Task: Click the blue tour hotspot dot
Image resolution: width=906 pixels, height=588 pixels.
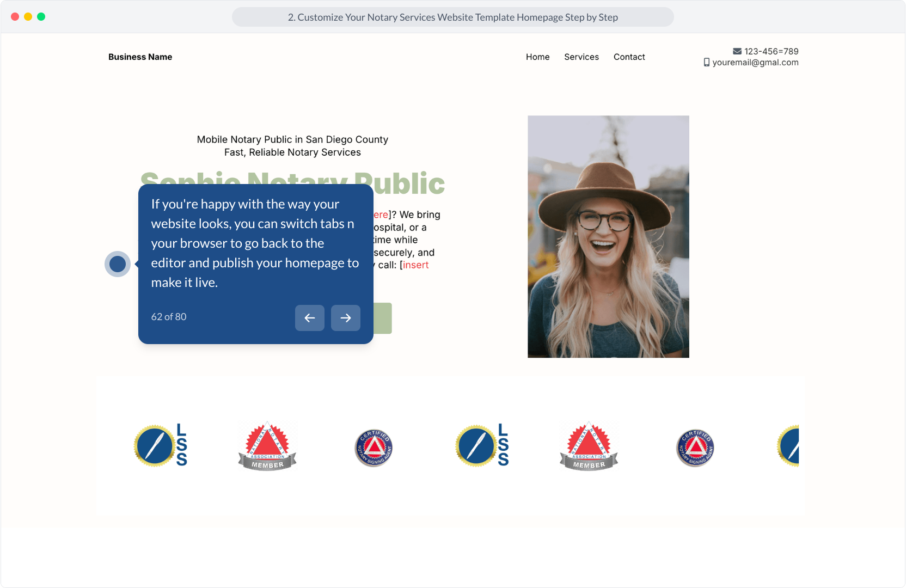Action: [x=118, y=264]
